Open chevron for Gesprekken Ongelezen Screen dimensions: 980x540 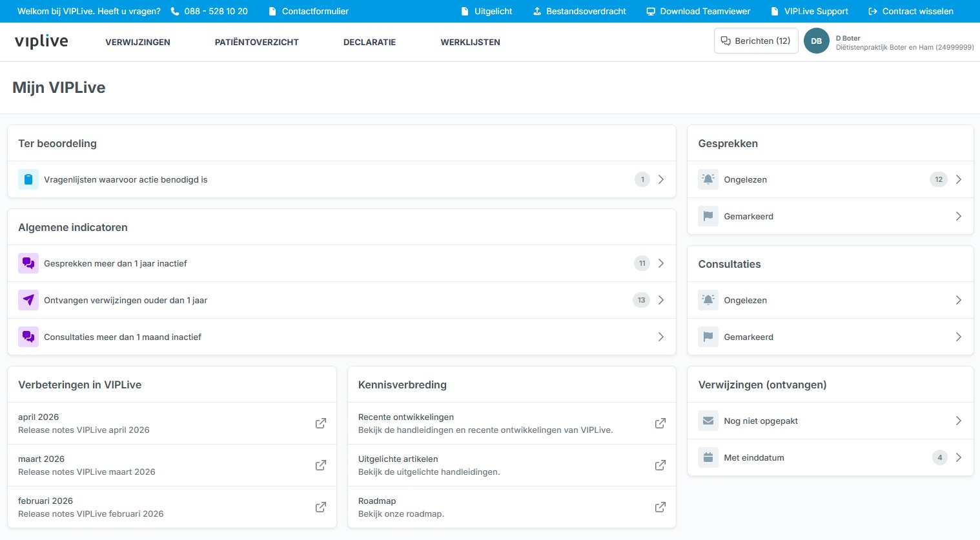click(959, 179)
